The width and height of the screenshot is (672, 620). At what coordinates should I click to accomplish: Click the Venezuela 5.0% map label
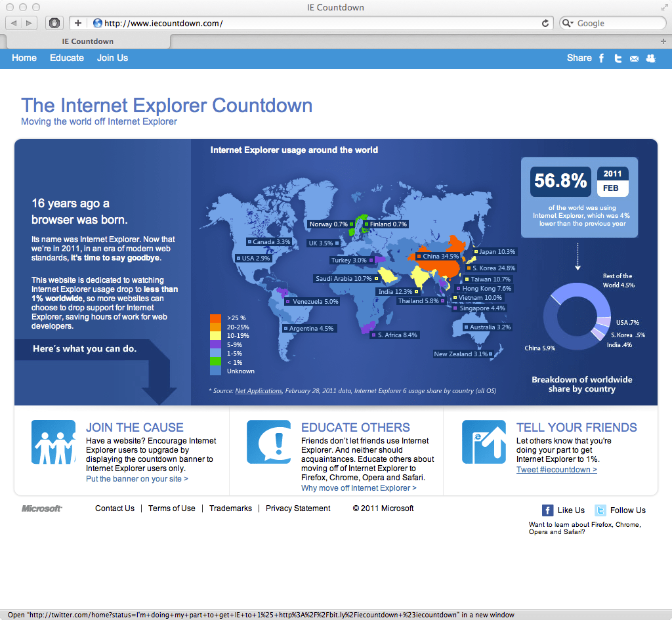click(313, 302)
